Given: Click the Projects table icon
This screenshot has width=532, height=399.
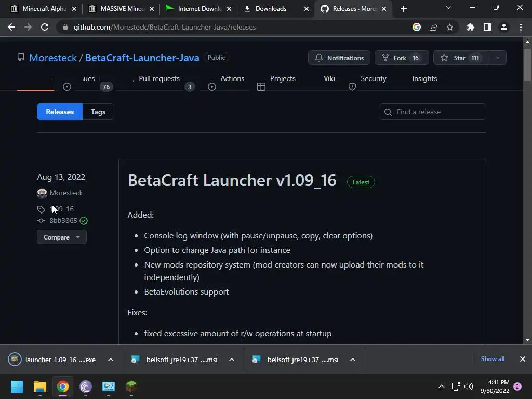Looking at the screenshot, I should [261, 87].
